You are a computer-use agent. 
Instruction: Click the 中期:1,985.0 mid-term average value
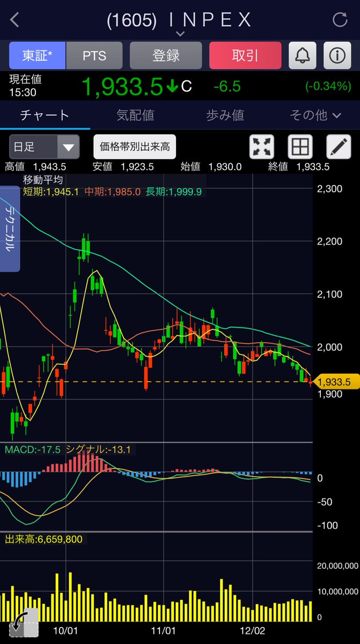pyautogui.click(x=113, y=191)
